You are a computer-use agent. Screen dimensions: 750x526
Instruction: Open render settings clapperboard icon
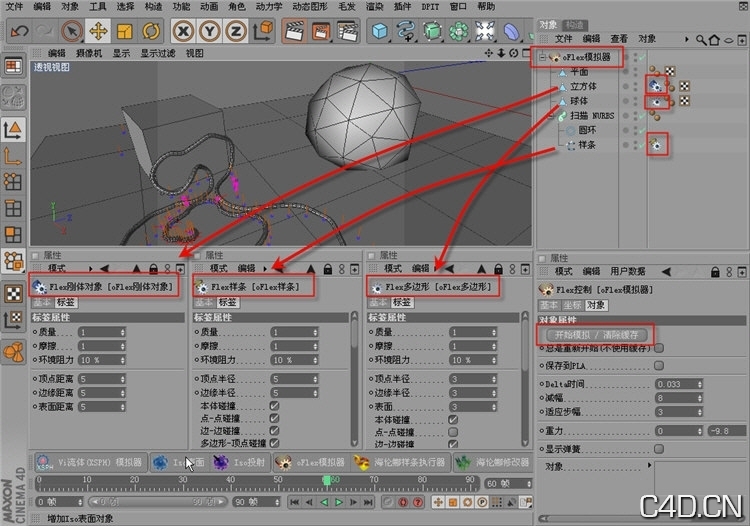click(x=348, y=31)
